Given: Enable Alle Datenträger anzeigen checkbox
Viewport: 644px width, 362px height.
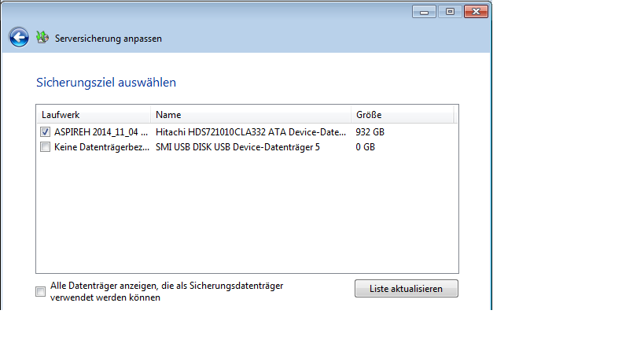Looking at the screenshot, I should [x=40, y=291].
